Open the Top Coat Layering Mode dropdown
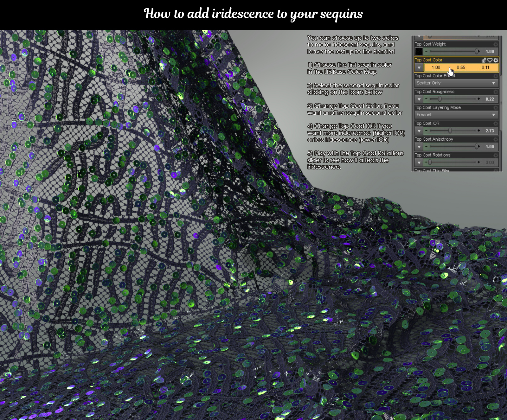This screenshot has width=507, height=420. (x=456, y=115)
